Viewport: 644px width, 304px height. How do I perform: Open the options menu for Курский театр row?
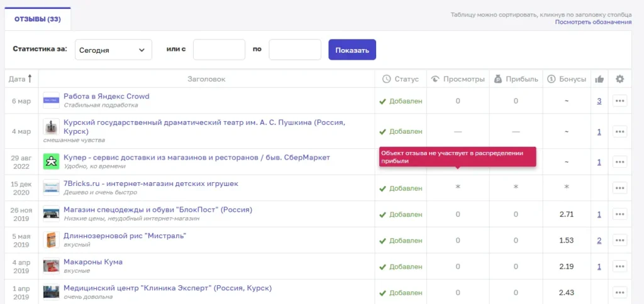click(619, 131)
